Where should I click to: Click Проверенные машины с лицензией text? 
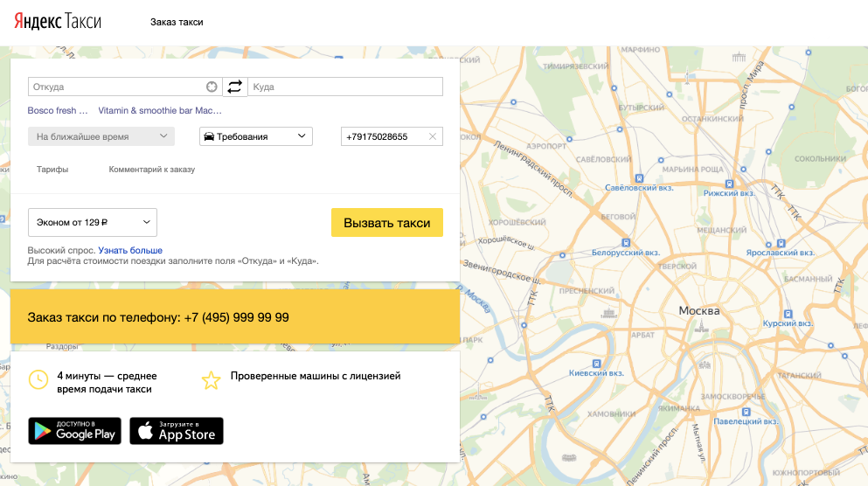tap(316, 376)
